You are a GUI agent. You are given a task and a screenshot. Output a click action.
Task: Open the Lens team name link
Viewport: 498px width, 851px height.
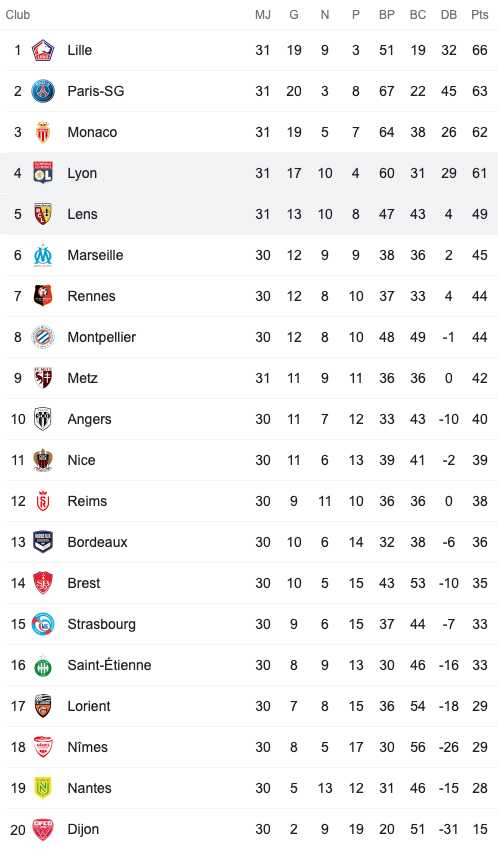coord(82,214)
